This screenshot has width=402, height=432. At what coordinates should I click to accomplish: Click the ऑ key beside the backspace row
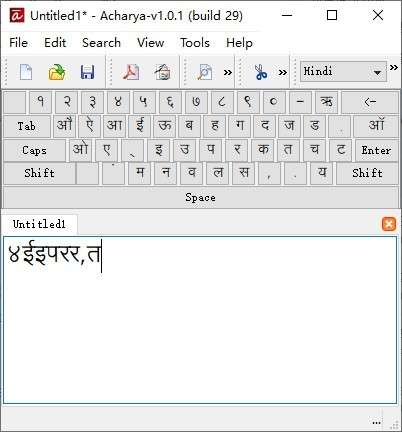(376, 126)
